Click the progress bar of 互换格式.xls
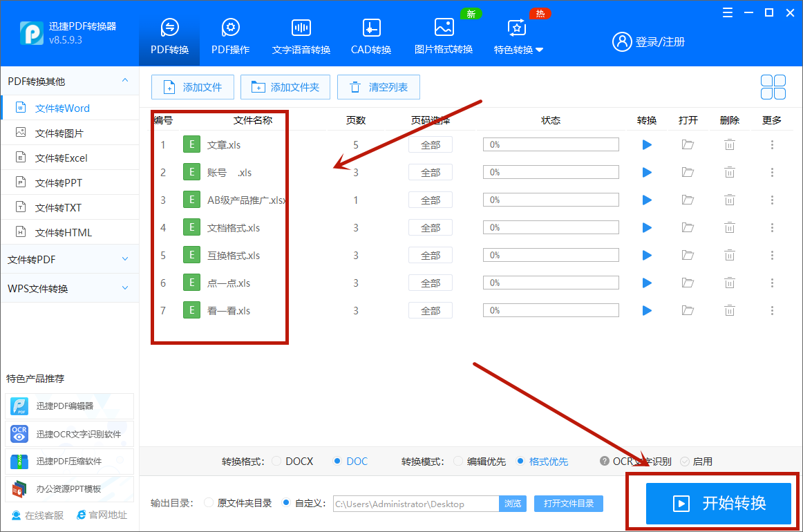Screen dimensions: 803x532 click(550, 254)
